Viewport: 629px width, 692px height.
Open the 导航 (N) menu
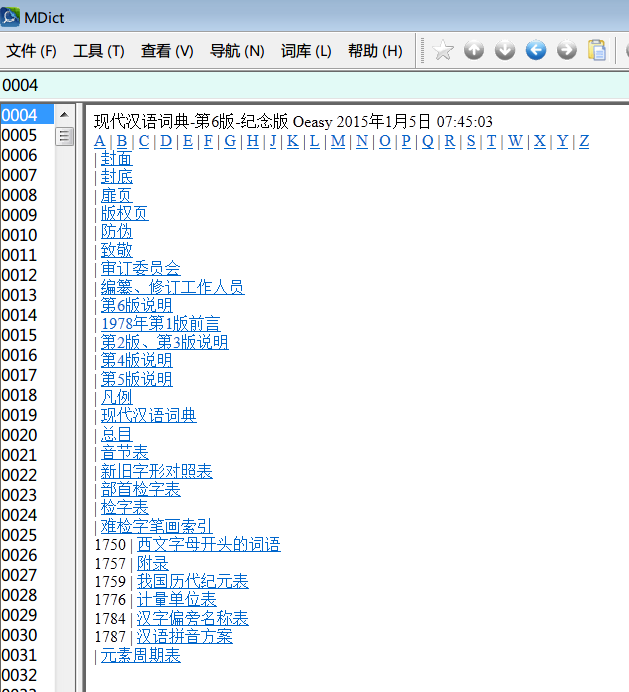click(237, 51)
